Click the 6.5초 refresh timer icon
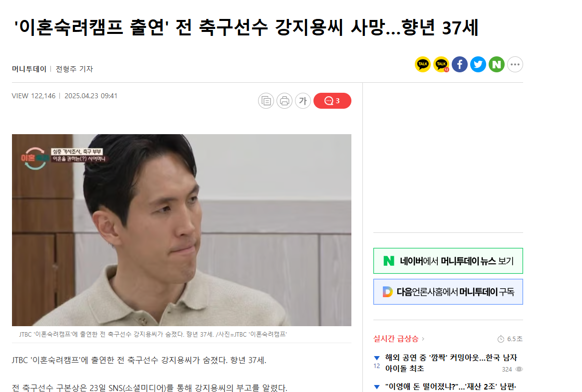The image size is (582, 392). [501, 339]
